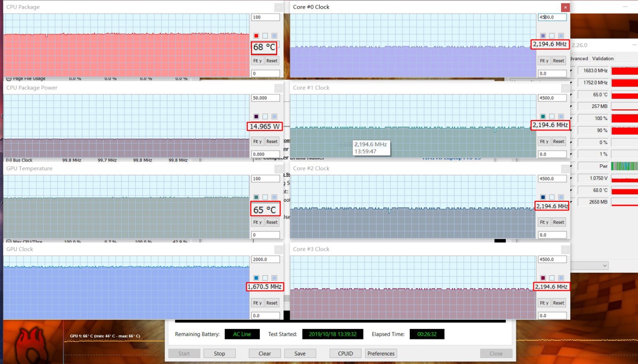The width and height of the screenshot is (638, 364).
Task: Click the red line color swatch in CPU Package
Action: (256, 36)
